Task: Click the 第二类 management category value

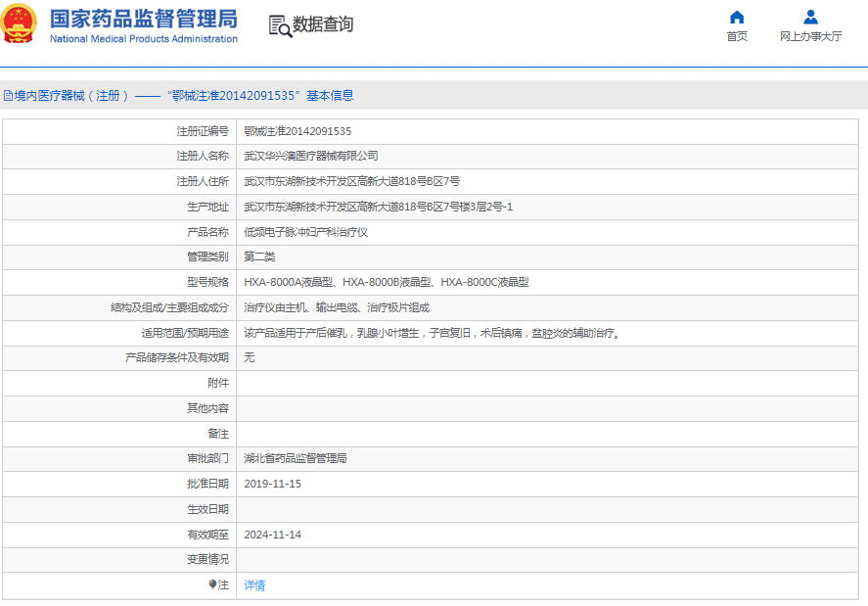Action: 259,256
